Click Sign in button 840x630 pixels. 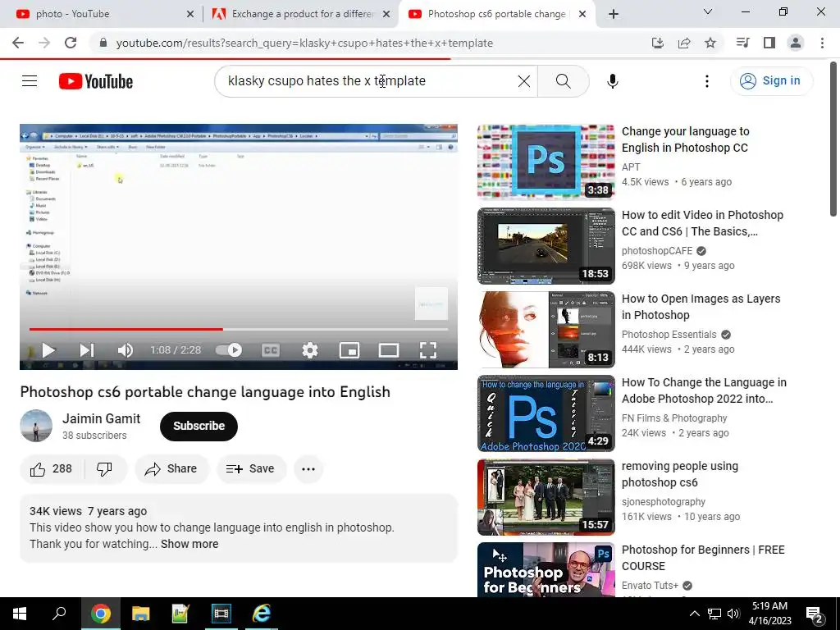pos(771,81)
